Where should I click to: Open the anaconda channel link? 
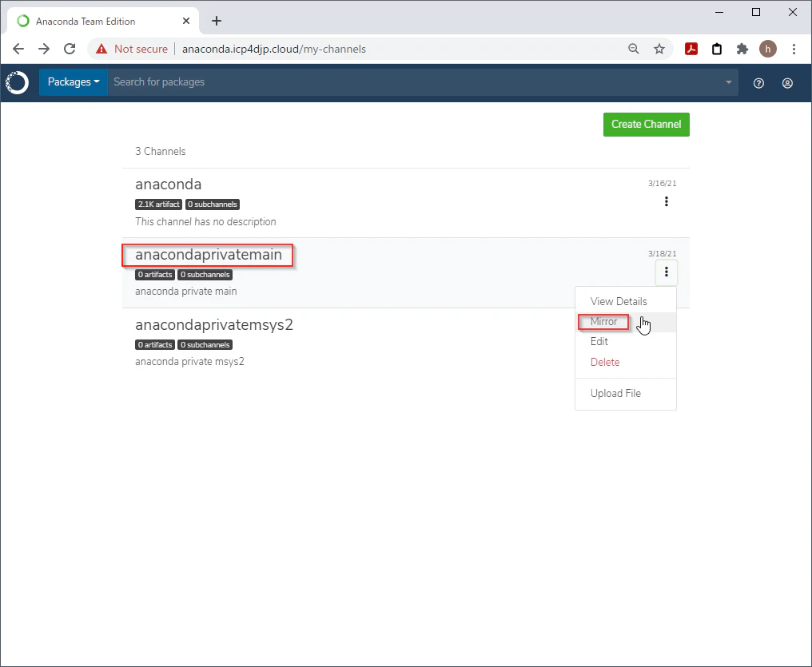click(169, 185)
